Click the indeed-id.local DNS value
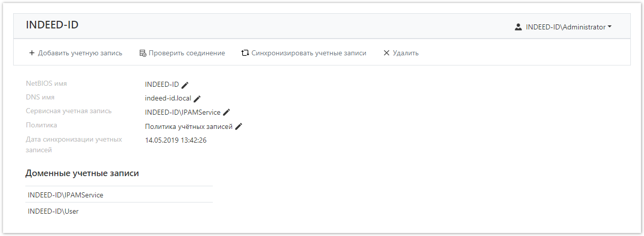This screenshot has width=644, height=236. tap(168, 98)
